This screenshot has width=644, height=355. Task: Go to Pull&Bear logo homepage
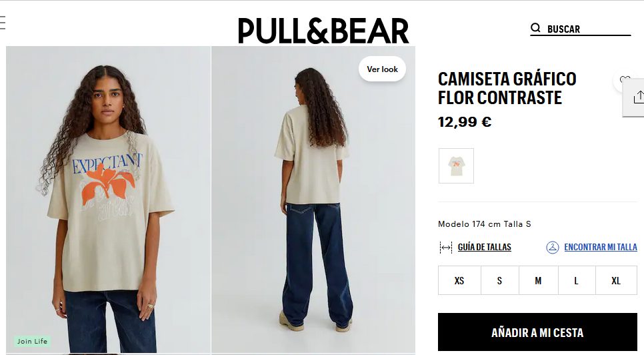click(x=323, y=31)
